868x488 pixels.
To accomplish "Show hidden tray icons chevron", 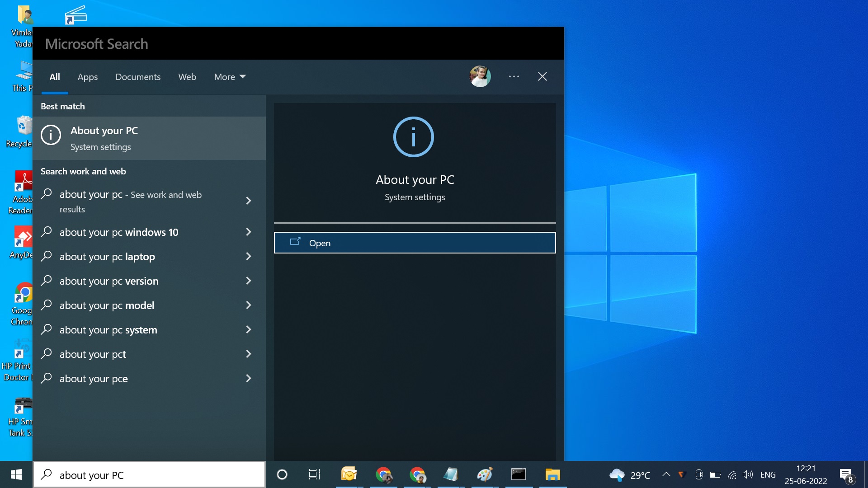I will [x=666, y=474].
